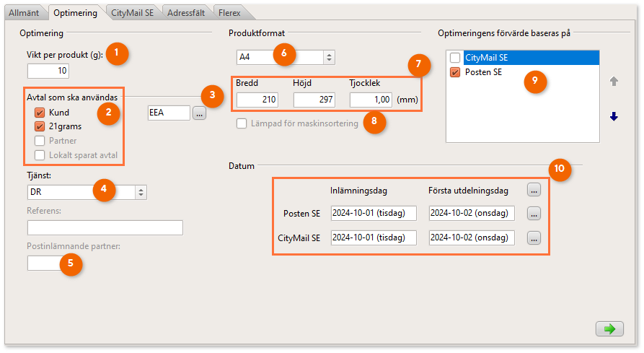Image resolution: width=644 pixels, height=353 pixels.
Task: Select the CityMail SE list row
Action: coord(531,58)
